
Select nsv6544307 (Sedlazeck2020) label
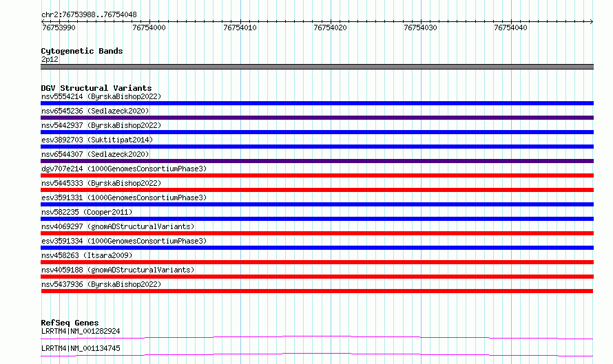pos(95,154)
